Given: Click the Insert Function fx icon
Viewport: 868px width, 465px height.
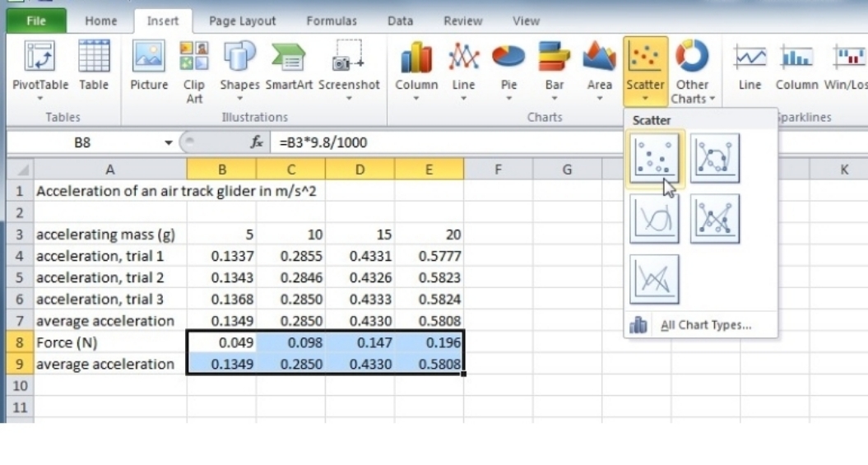Looking at the screenshot, I should [x=257, y=142].
